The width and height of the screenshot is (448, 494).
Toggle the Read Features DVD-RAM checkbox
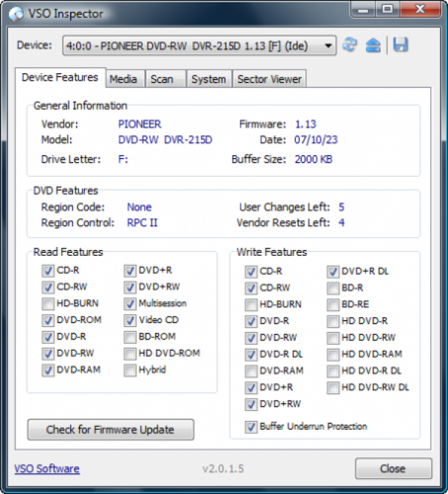pyautogui.click(x=48, y=370)
